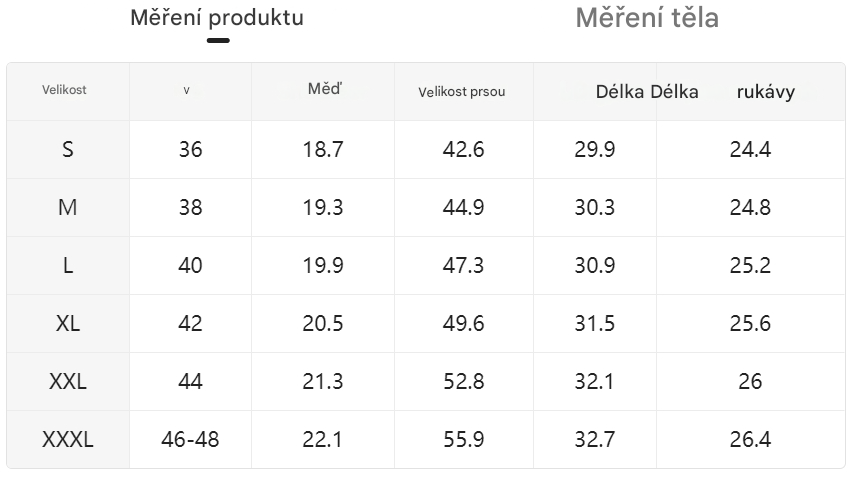This screenshot has width=853, height=477.
Task: Click the 25.6 sleeve value cell
Action: click(750, 324)
